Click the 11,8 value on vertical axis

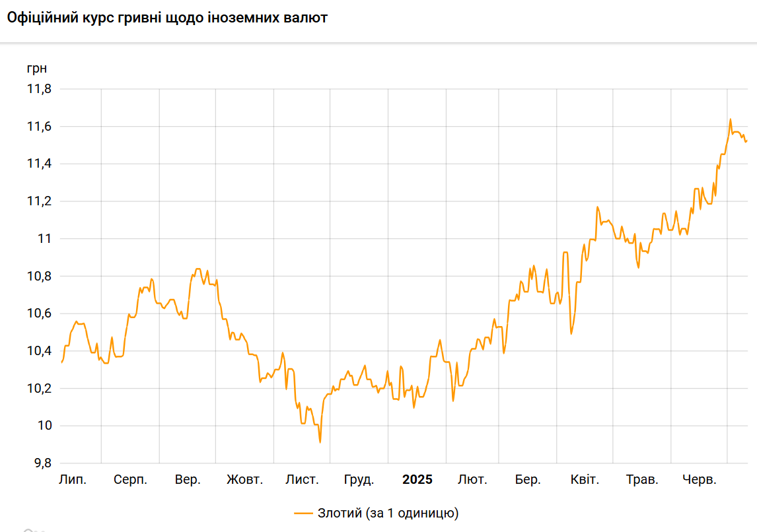tap(39, 89)
